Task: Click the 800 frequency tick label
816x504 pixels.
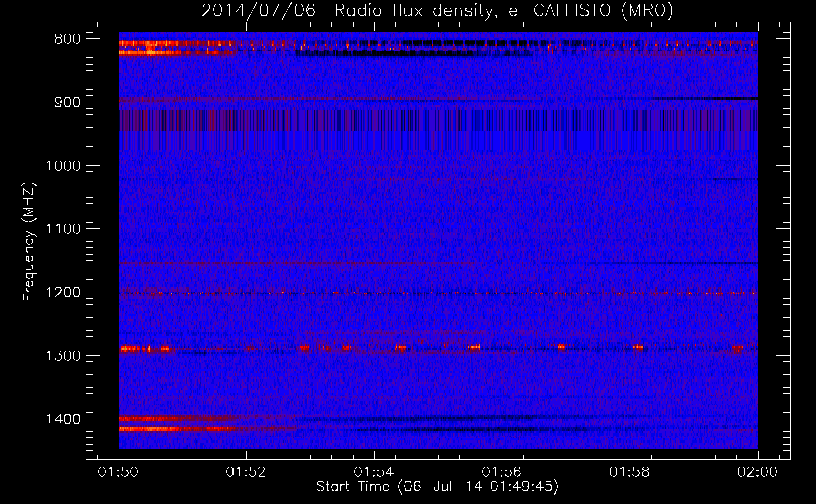Action: [68, 39]
